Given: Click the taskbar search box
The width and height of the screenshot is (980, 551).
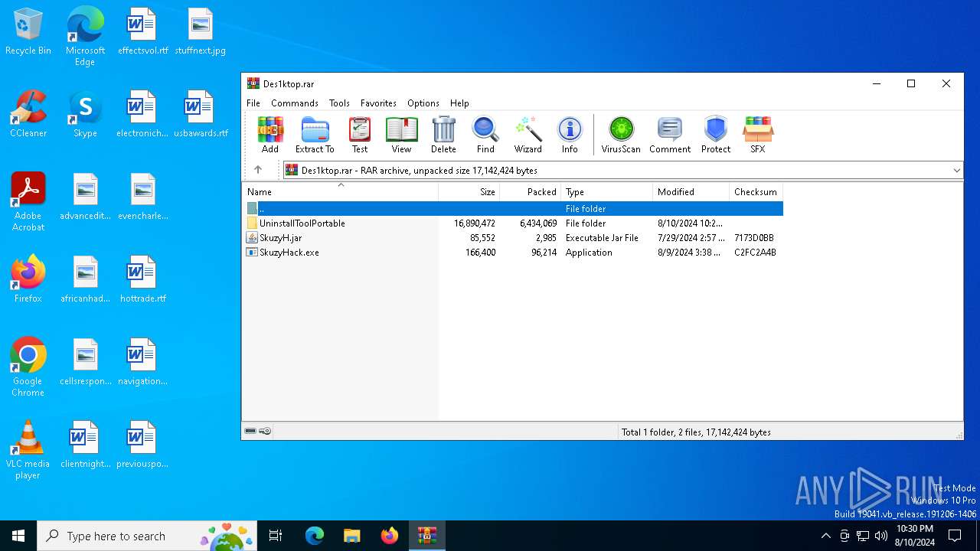Looking at the screenshot, I should [x=149, y=536].
